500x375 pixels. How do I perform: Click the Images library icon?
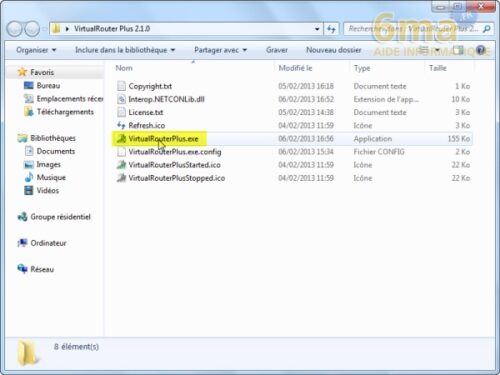pyautogui.click(x=29, y=164)
